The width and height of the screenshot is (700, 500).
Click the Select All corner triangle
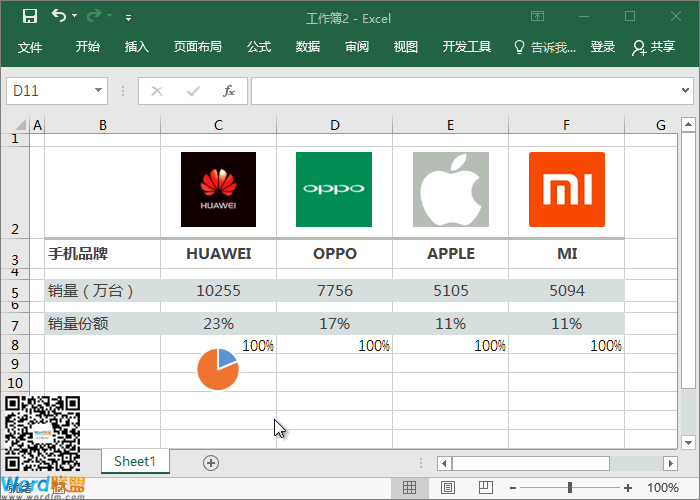point(20,125)
